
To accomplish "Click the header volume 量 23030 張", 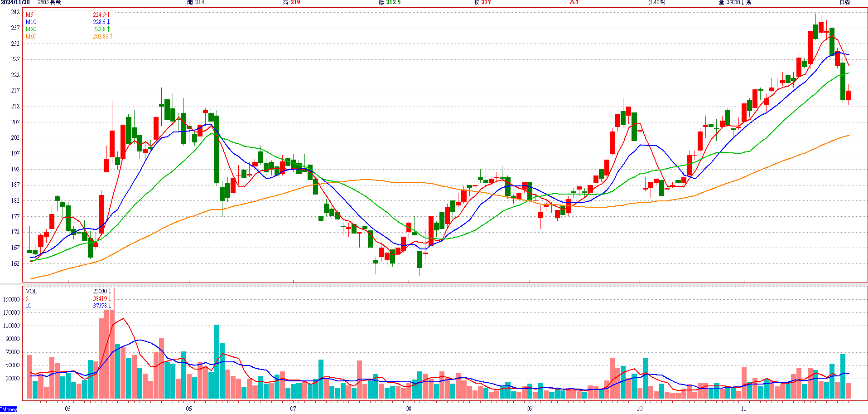I will (734, 2).
